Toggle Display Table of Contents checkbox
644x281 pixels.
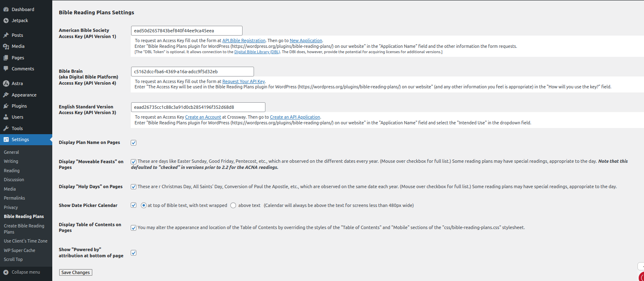(x=134, y=228)
